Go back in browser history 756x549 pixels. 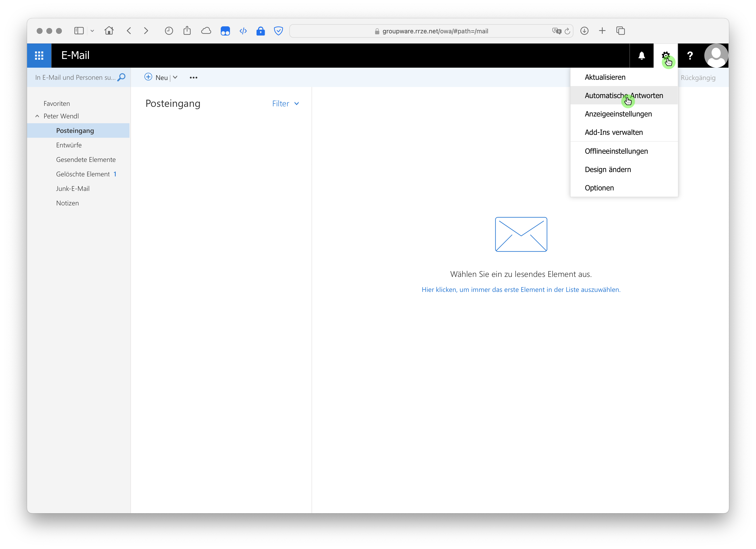[129, 31]
